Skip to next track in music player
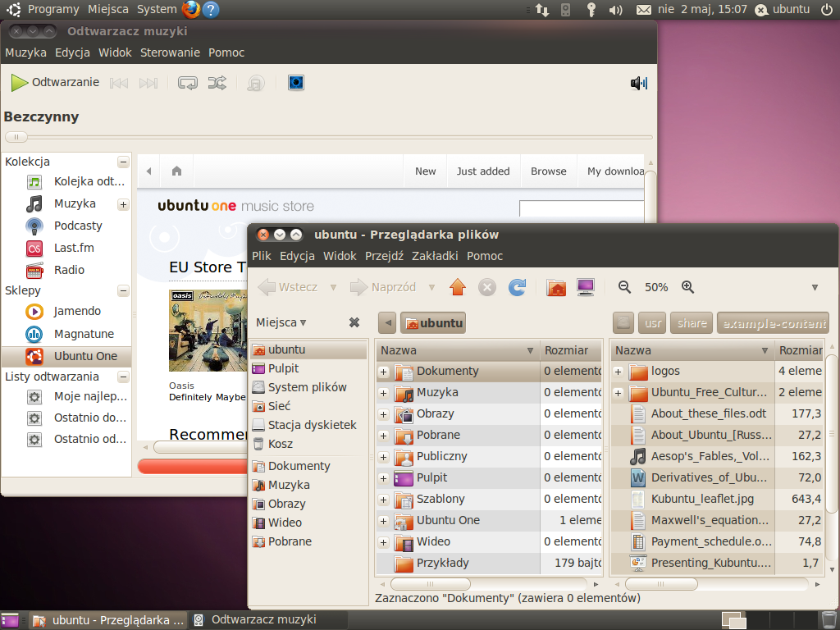 pos(148,83)
